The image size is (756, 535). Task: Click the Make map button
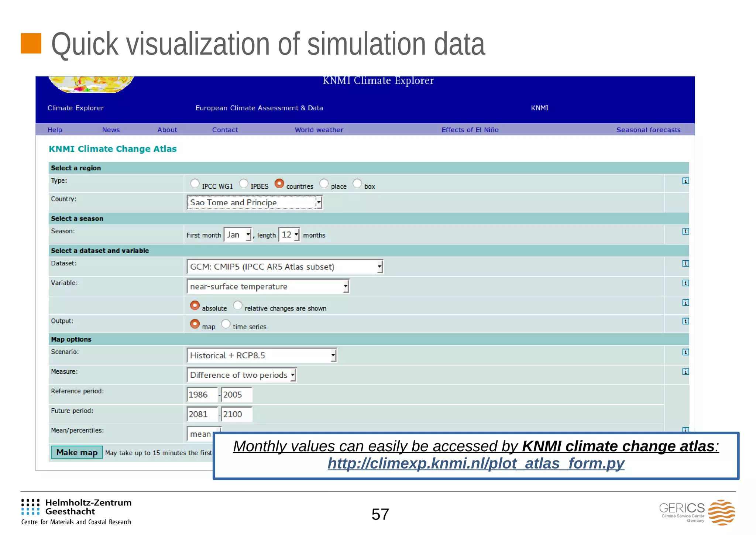point(77,453)
